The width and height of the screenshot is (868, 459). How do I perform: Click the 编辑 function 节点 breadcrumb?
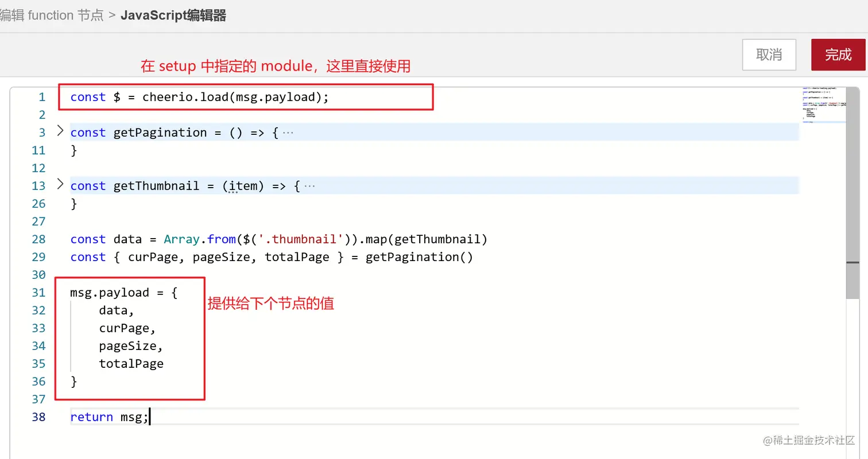(x=52, y=15)
